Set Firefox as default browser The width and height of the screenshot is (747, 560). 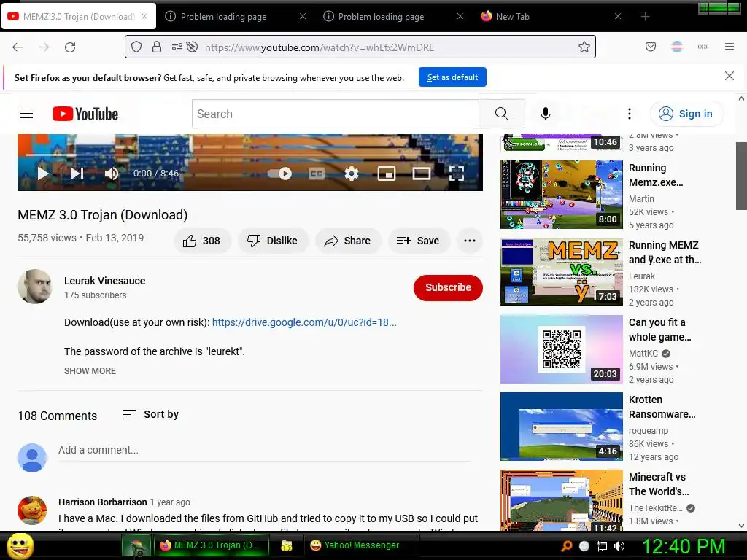click(452, 77)
